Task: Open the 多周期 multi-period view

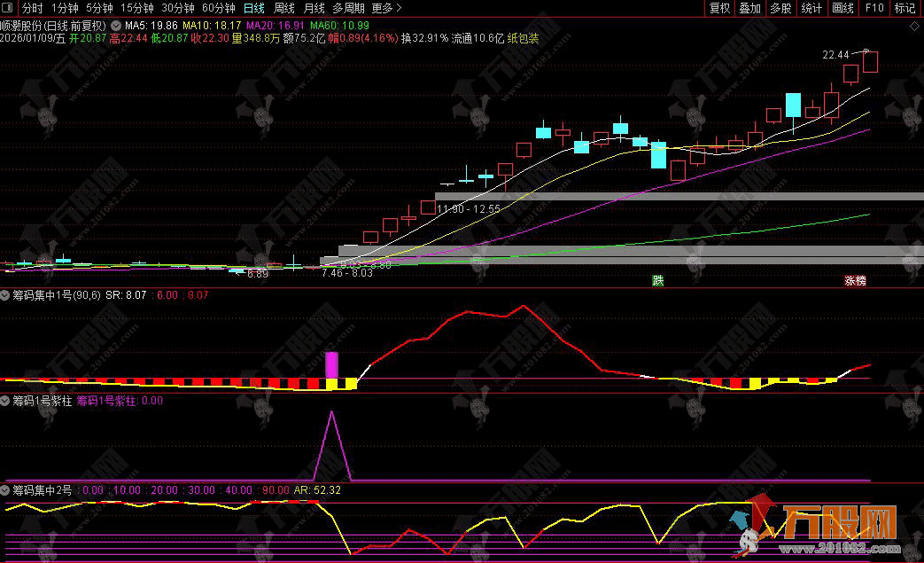Action: [x=348, y=8]
